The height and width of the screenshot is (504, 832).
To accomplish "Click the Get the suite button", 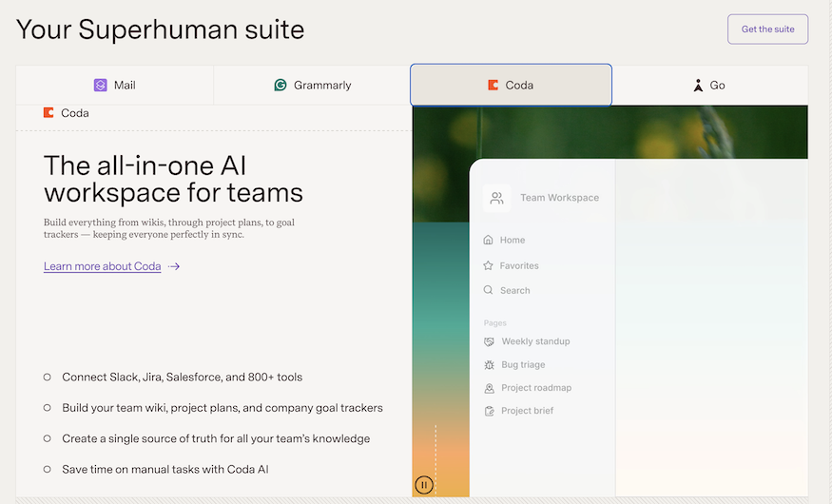I will coord(767,29).
